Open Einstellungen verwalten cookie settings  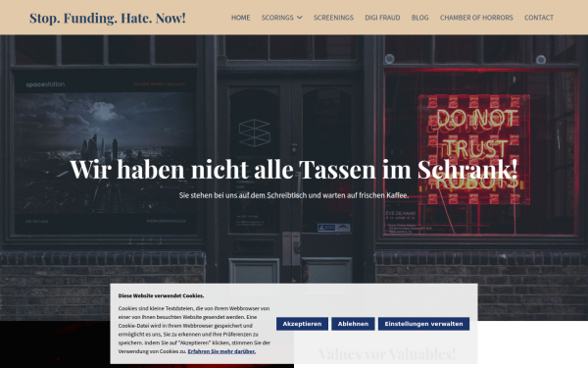pyautogui.click(x=423, y=324)
